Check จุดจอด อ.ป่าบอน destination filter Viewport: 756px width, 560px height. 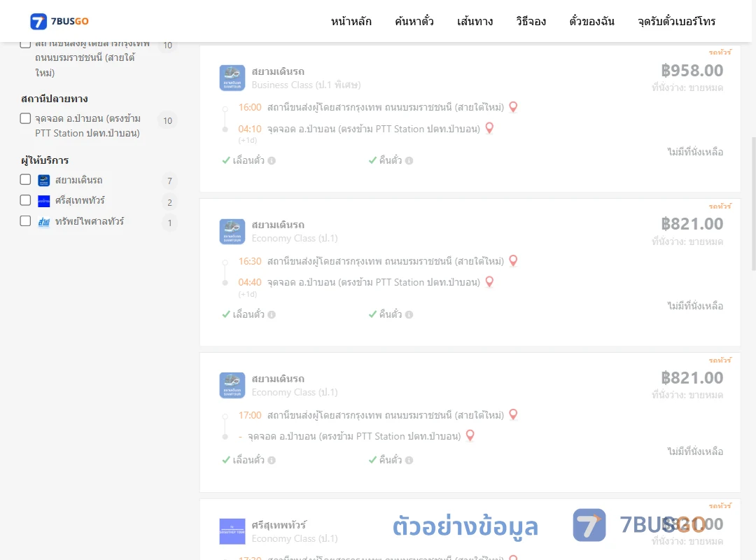26,118
